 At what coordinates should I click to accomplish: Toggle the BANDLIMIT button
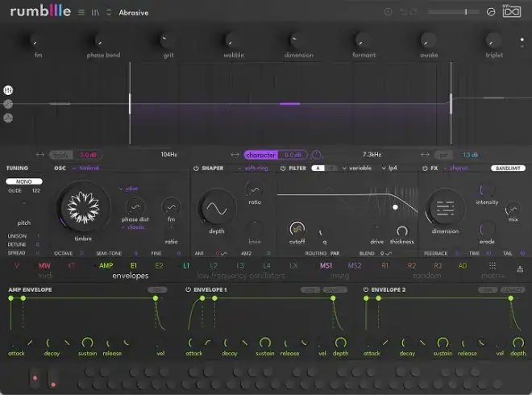coord(508,168)
